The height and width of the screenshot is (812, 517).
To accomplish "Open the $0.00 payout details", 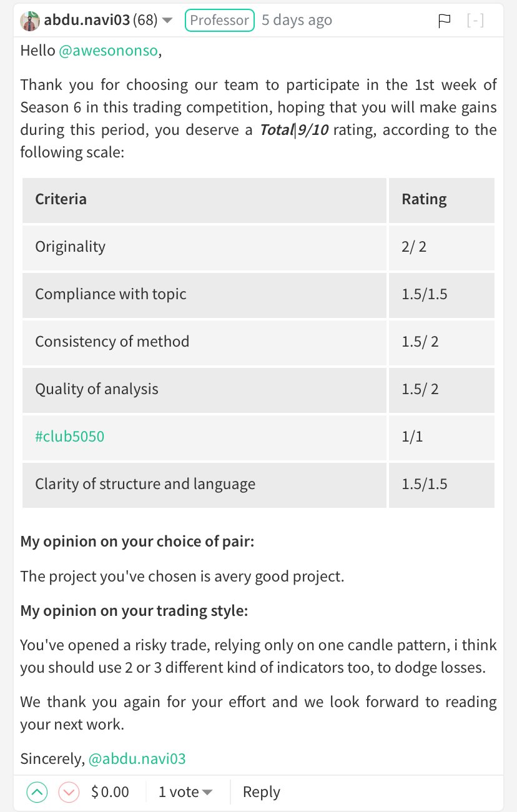I will pos(110,793).
